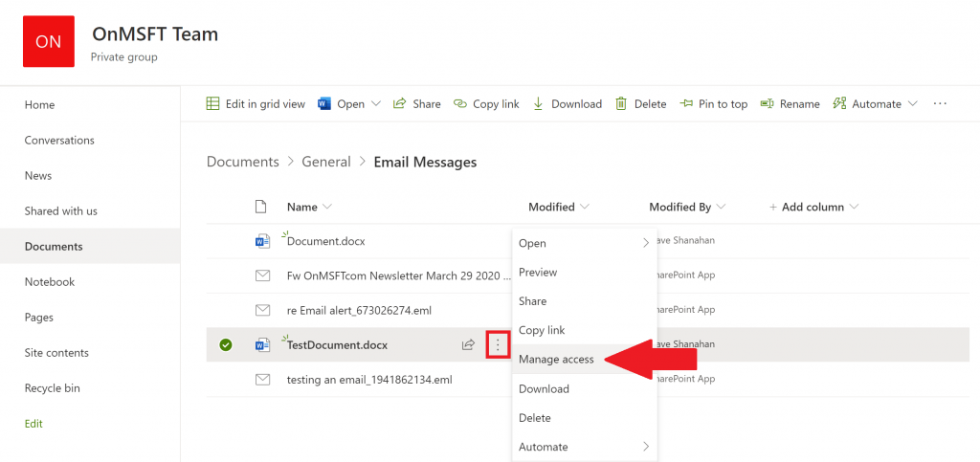Click Email Messages in the breadcrumb

coord(425,162)
